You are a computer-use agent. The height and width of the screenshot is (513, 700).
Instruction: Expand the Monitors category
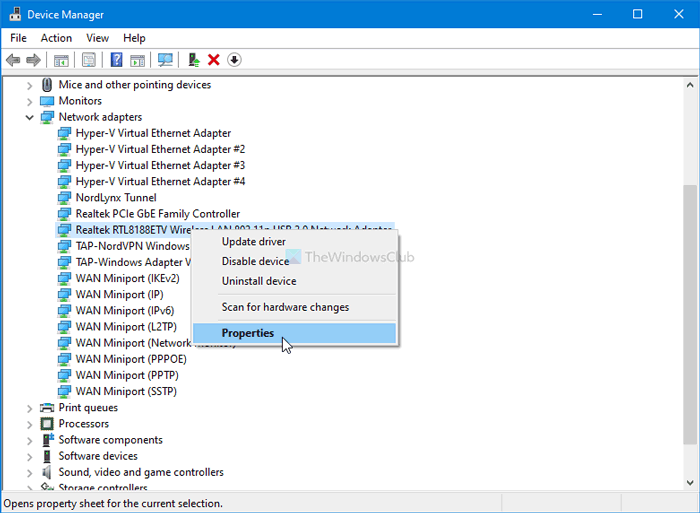coord(29,101)
